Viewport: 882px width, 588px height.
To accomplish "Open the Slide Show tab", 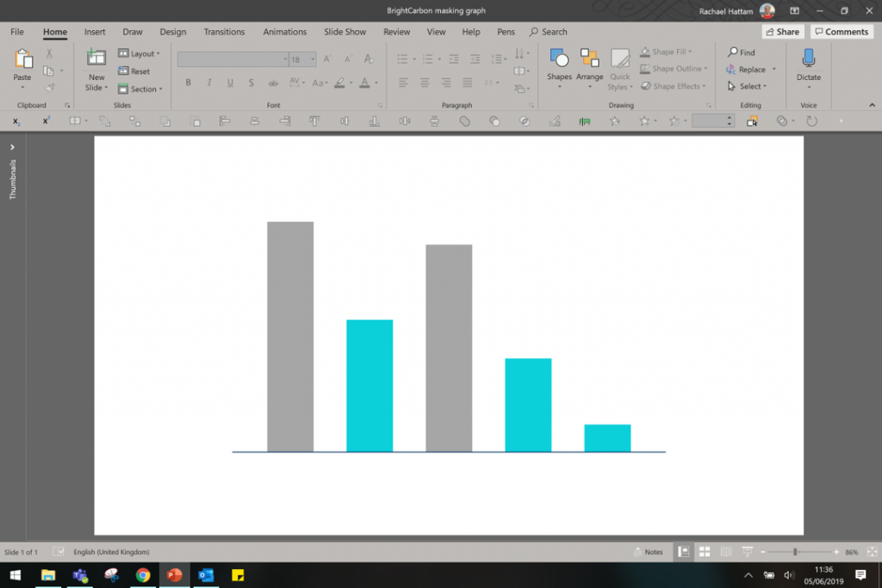I will pyautogui.click(x=345, y=32).
